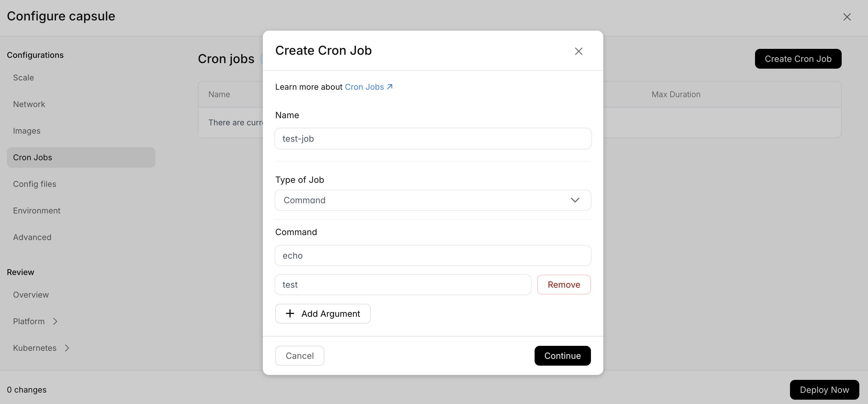The image size is (868, 404).
Task: Expand the Platform chevron
Action: [x=55, y=321]
